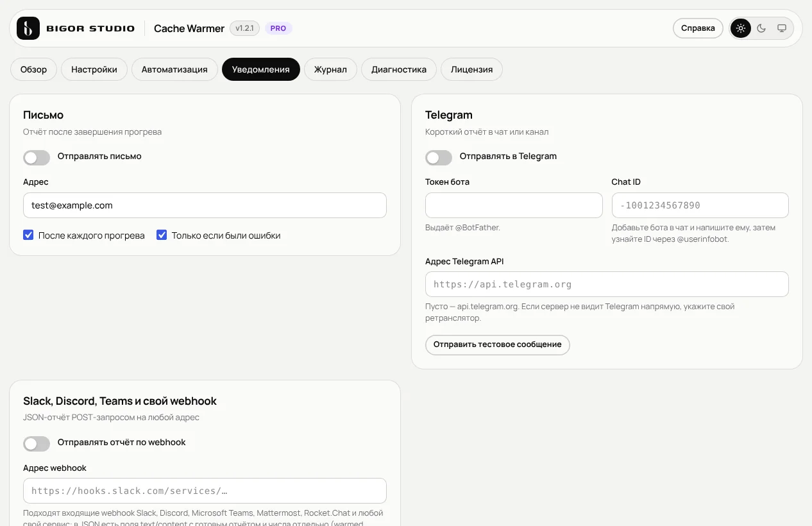
Task: Click «Отправить тестовое сообщение» button
Action: (497, 344)
